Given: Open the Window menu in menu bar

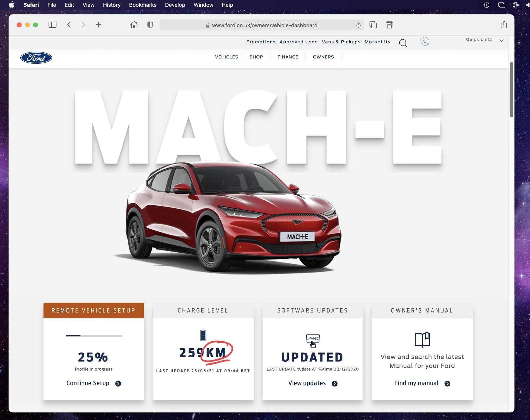Looking at the screenshot, I should point(203,5).
